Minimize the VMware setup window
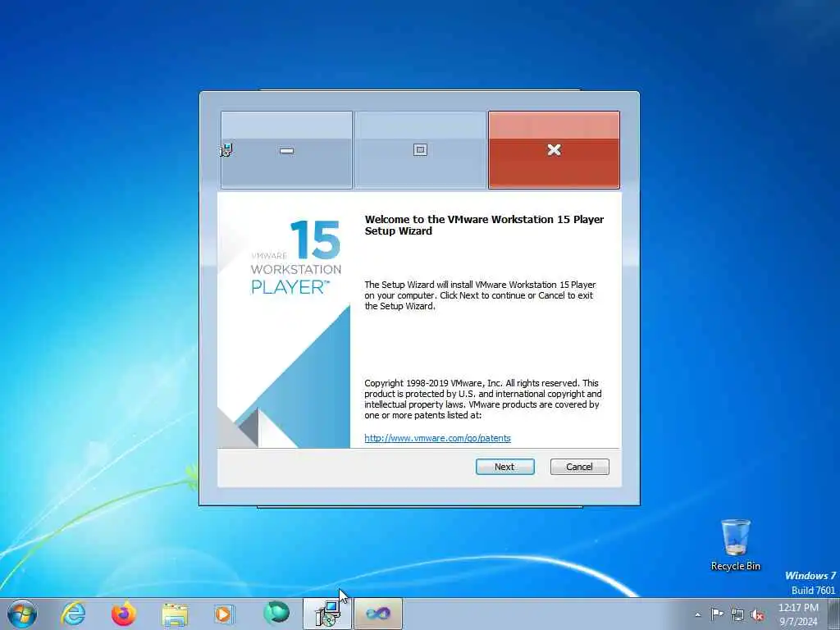 (286, 150)
